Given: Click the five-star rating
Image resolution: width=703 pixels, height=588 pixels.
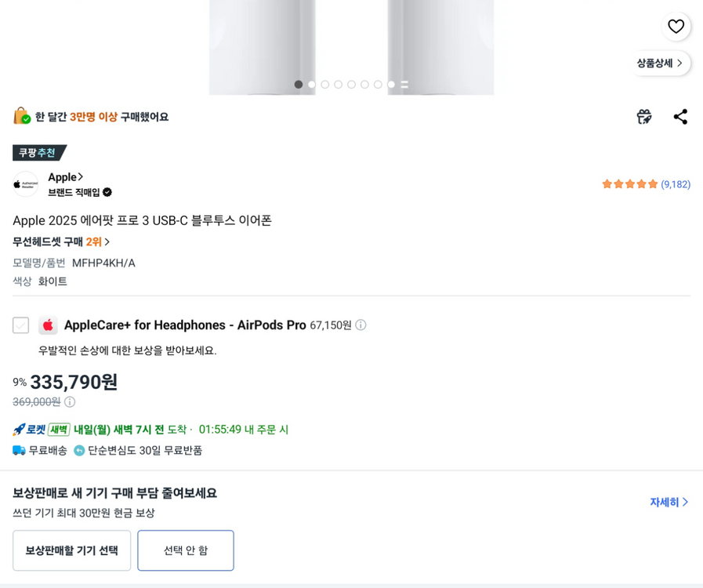Looking at the screenshot, I should click(629, 185).
